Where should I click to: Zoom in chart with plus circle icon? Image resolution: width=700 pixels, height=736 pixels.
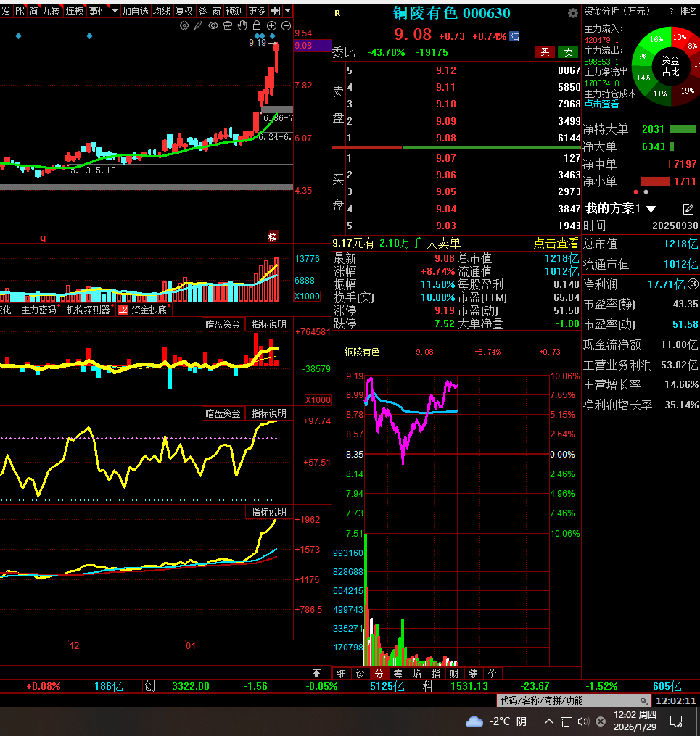[x=271, y=25]
